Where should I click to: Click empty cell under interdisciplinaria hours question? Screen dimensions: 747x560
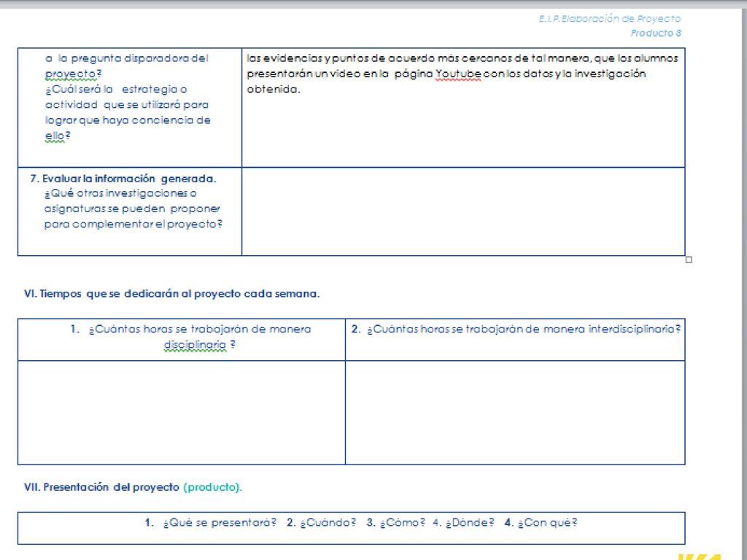click(x=515, y=413)
